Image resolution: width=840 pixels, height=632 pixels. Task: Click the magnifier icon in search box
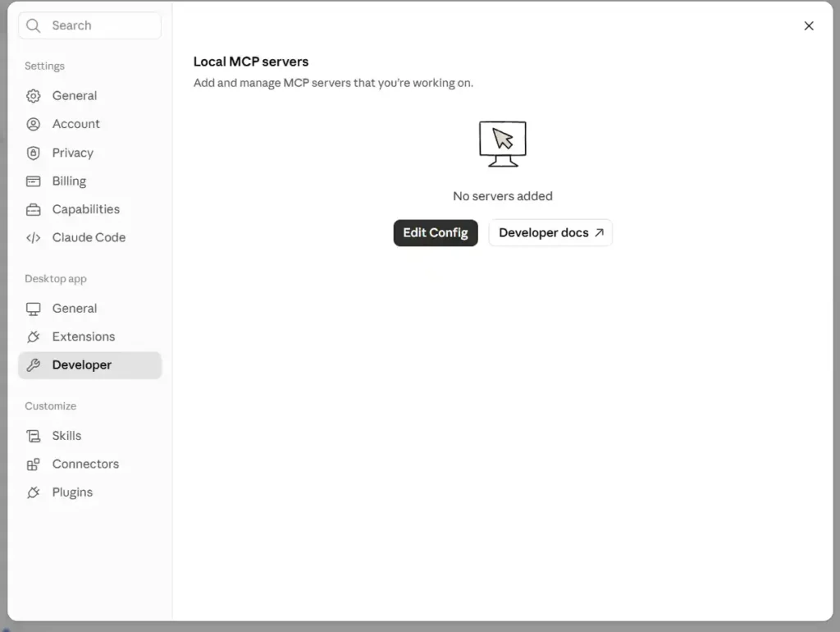[33, 25]
